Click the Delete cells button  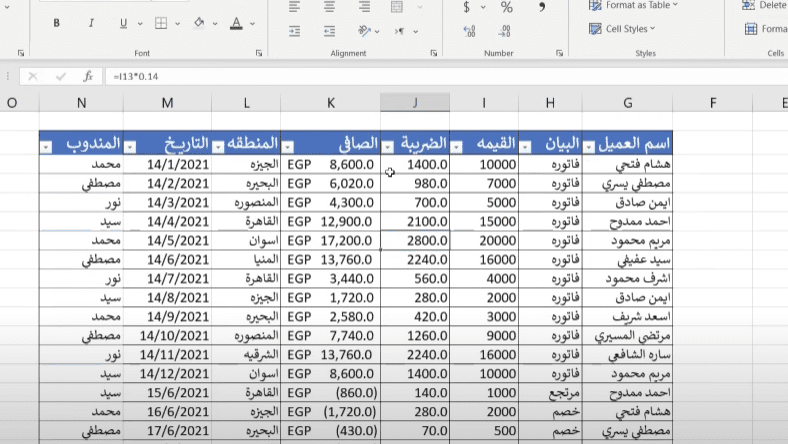point(764,5)
